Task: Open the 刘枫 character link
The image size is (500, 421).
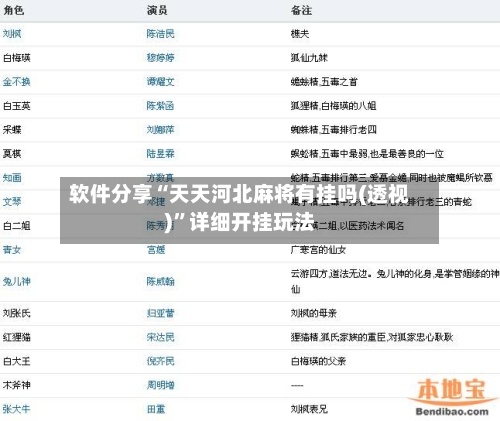Action: click(12, 34)
